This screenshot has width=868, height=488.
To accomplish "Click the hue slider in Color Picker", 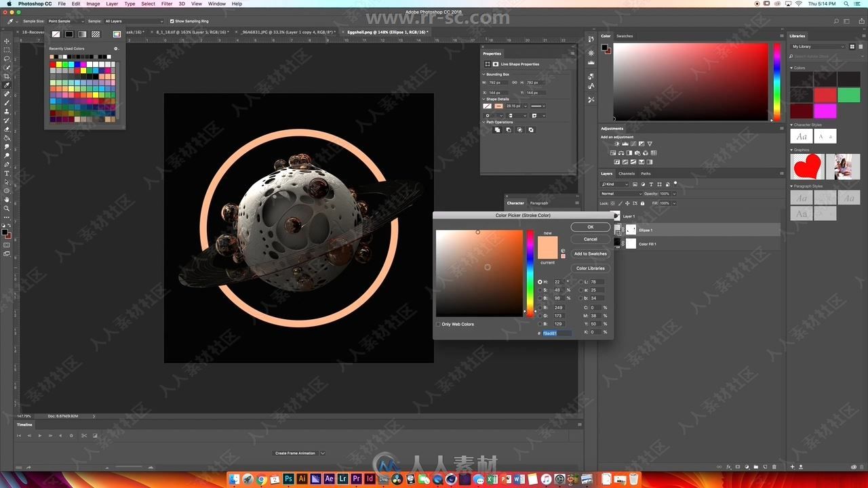I will [530, 273].
